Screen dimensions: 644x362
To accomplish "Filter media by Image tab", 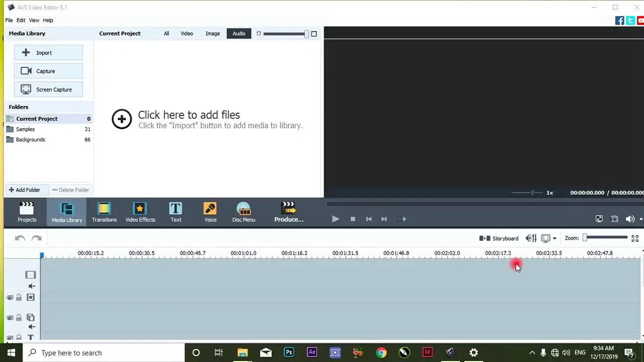I will click(212, 34).
